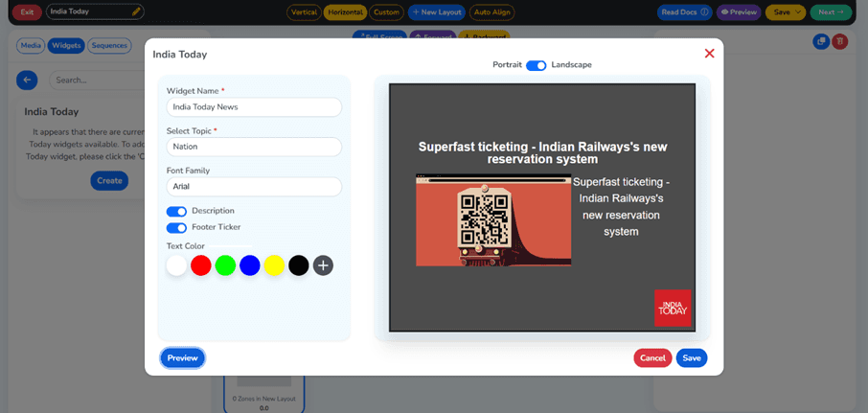Click the 'Text Color' label

tap(186, 246)
